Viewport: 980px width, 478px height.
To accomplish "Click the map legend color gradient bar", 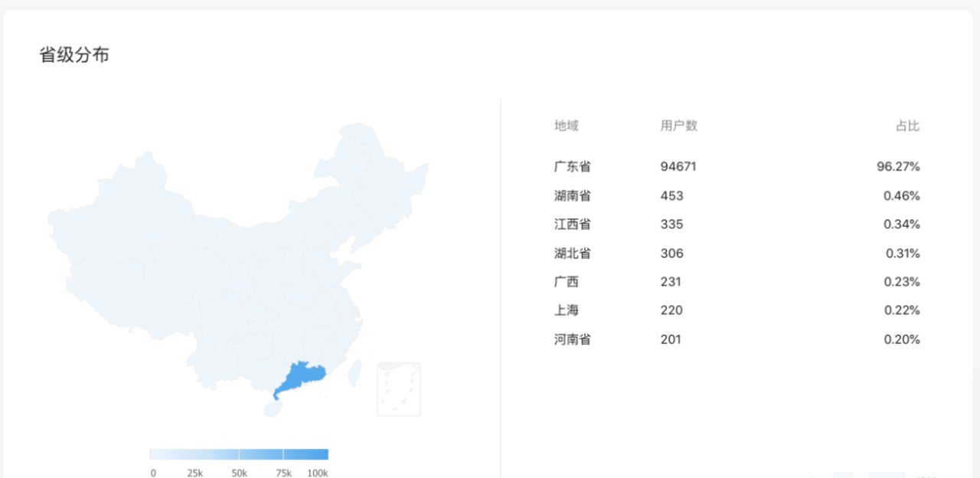I will (x=239, y=454).
